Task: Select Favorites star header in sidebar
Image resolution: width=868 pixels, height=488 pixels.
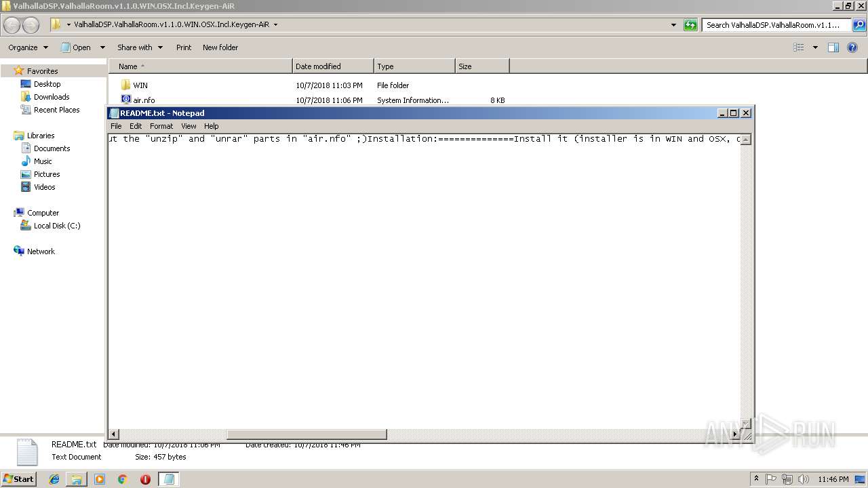Action: pyautogui.click(x=42, y=71)
